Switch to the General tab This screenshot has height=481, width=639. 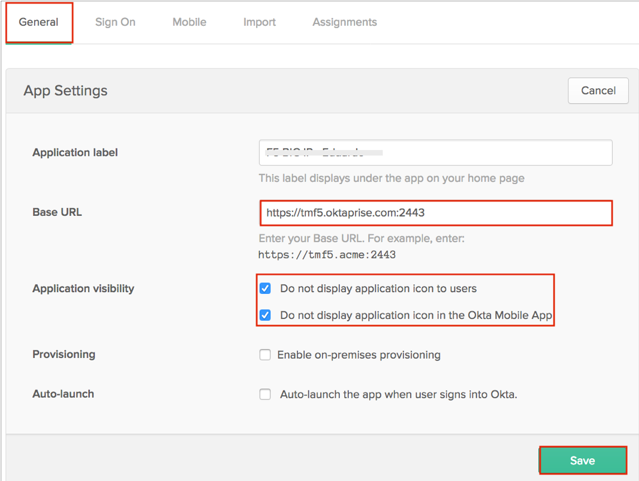38,22
